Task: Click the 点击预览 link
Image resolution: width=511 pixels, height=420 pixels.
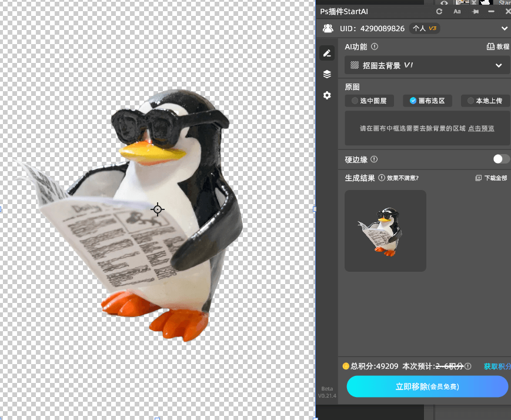Action: (481, 128)
